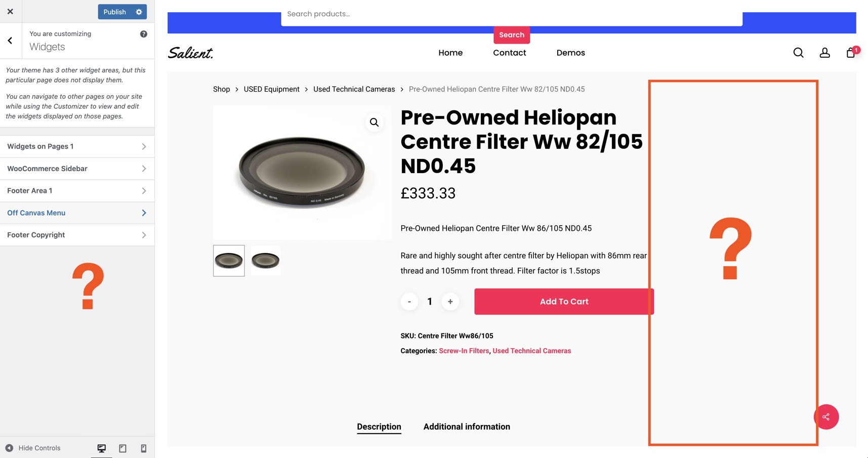Open publish settings gear icon

[139, 12]
